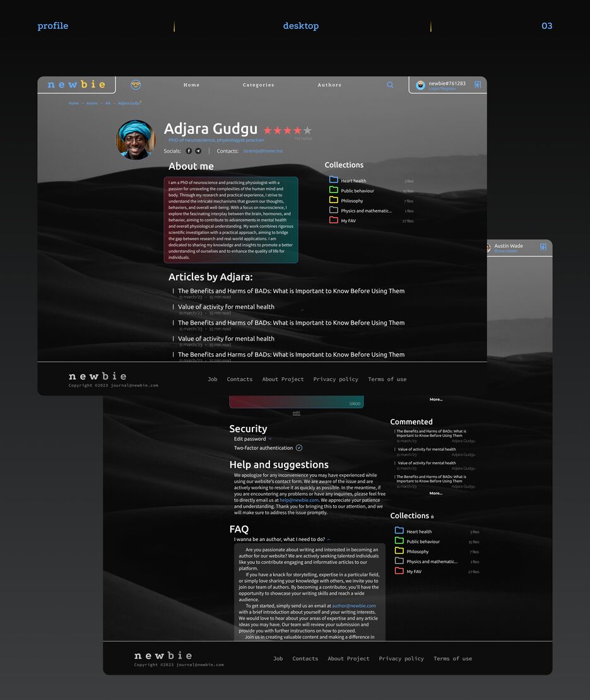This screenshot has width=590, height=700.
Task: Open the Categories nav item
Action: [259, 85]
